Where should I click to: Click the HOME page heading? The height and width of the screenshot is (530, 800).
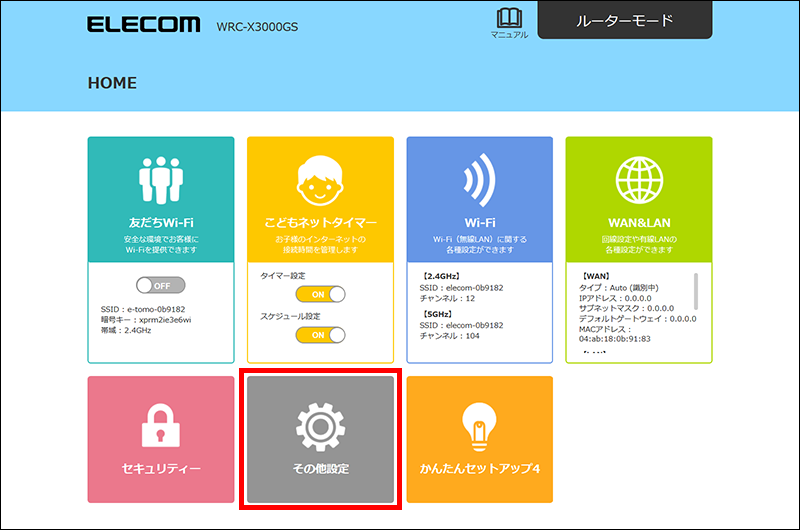[112, 83]
